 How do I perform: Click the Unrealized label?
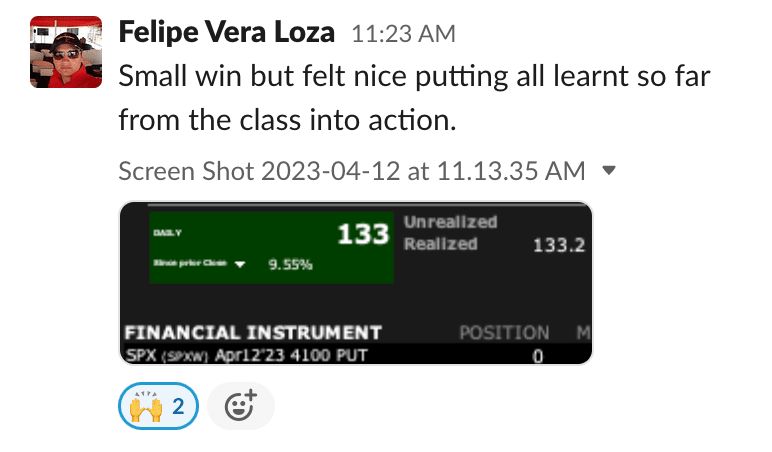click(450, 222)
